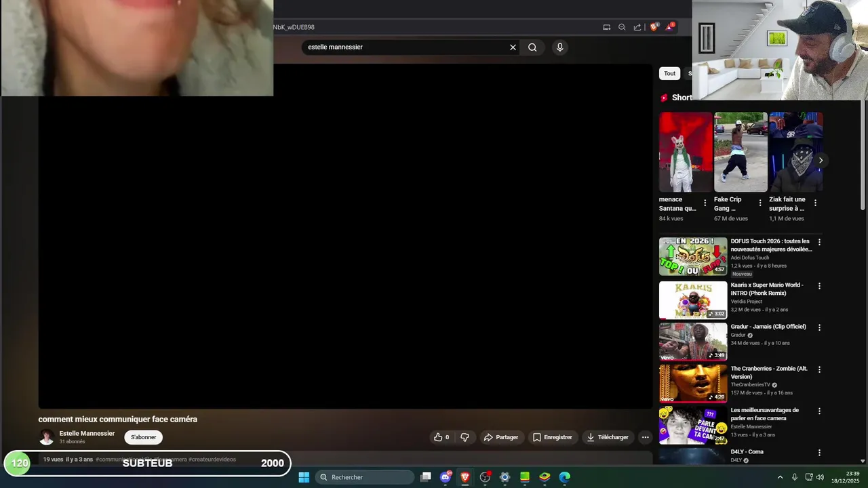
Task: Open more actions ellipsis under video
Action: coord(646,437)
